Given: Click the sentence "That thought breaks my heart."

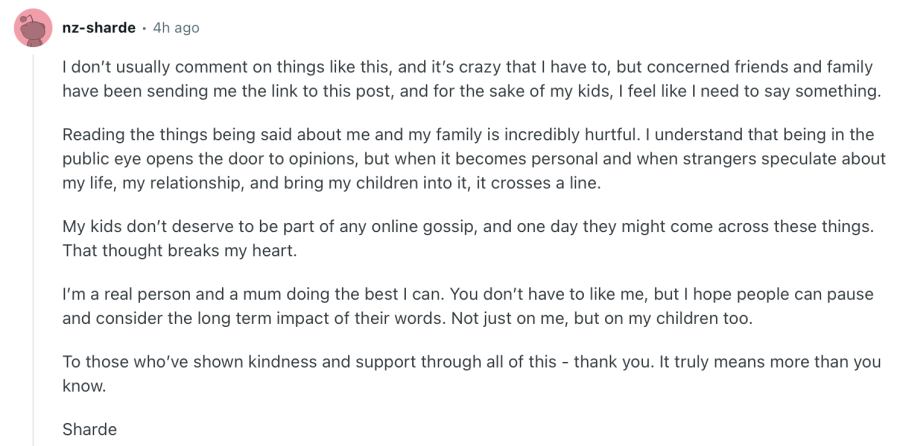Looking at the screenshot, I should coord(180,251).
